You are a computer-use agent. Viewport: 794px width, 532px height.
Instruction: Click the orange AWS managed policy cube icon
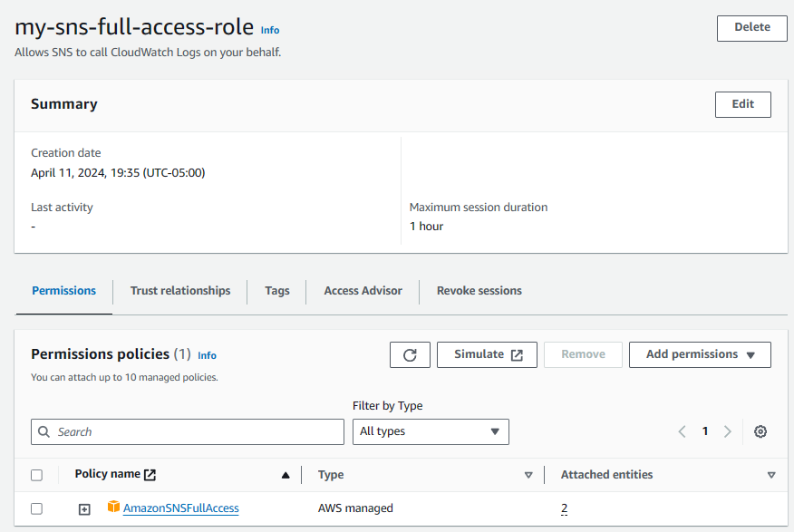113,507
